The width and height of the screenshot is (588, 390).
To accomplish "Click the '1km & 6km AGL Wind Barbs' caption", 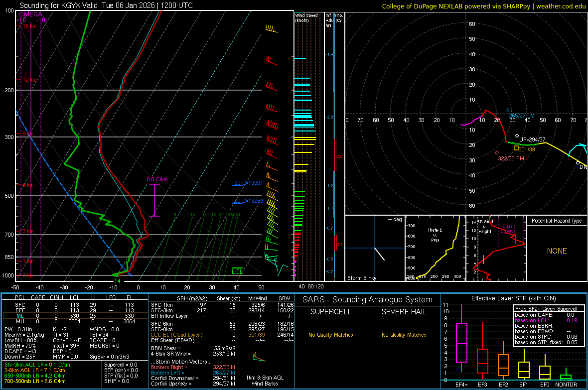I will click(x=265, y=381).
